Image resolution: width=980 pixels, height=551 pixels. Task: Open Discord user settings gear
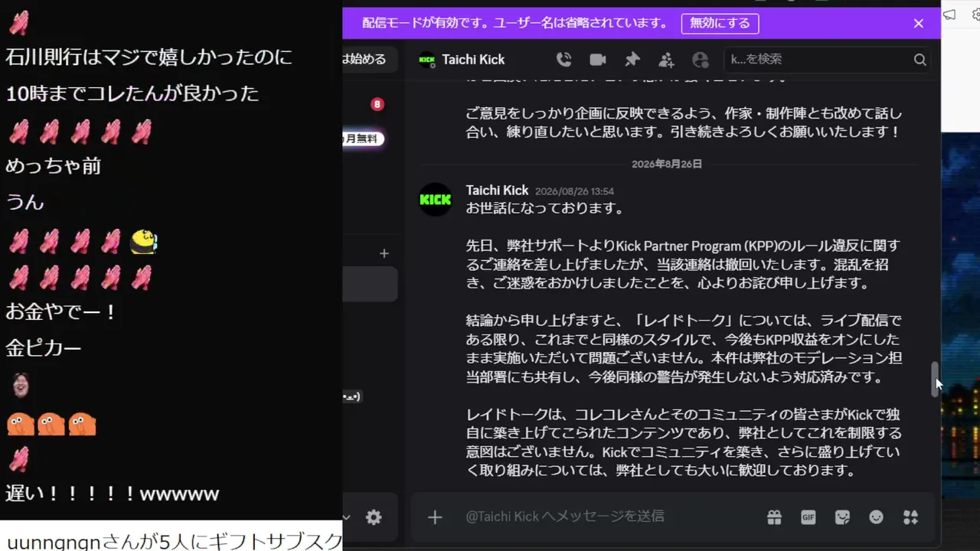[374, 517]
